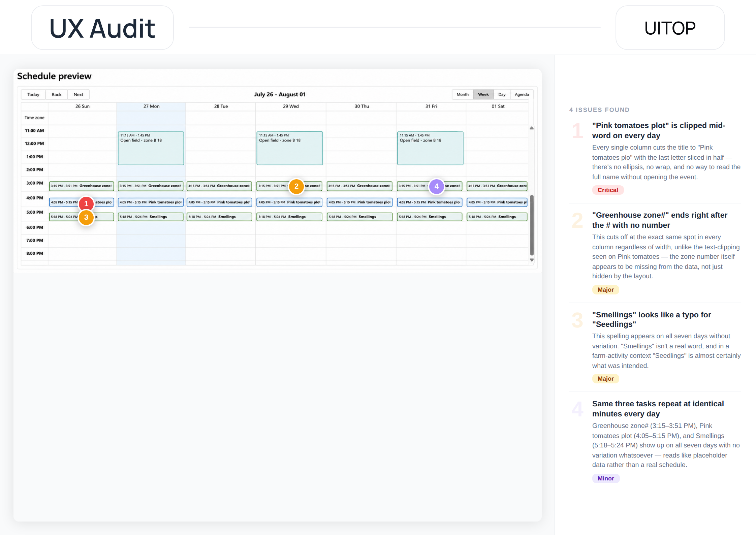Open Saturday's Smellings event
This screenshot has width=756, height=535.
[x=497, y=217]
